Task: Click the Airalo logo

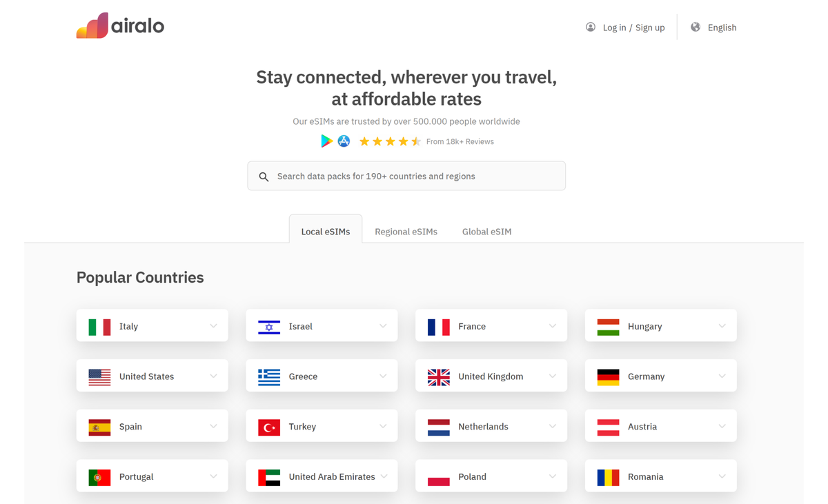Action: click(120, 26)
